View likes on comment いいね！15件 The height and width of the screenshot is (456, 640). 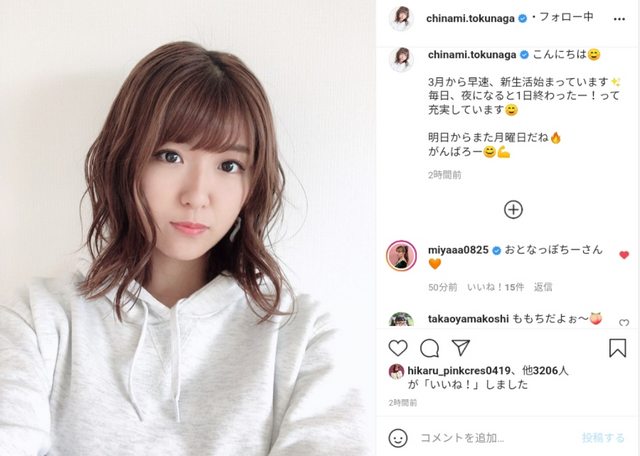tap(495, 287)
